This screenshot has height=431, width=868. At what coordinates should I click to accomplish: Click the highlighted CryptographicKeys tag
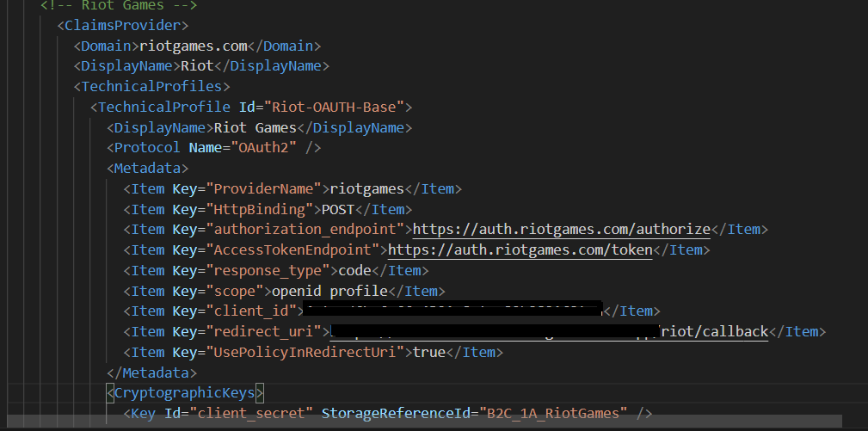click(185, 393)
